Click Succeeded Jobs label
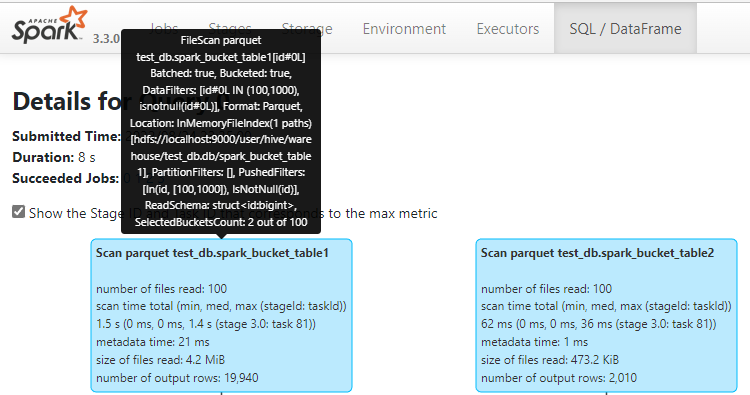 tap(66, 178)
